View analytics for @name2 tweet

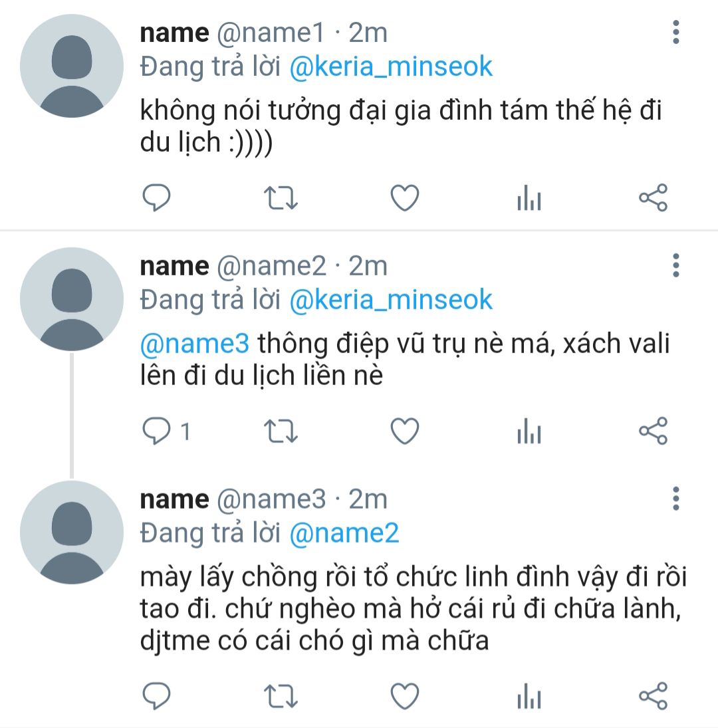coord(529,431)
